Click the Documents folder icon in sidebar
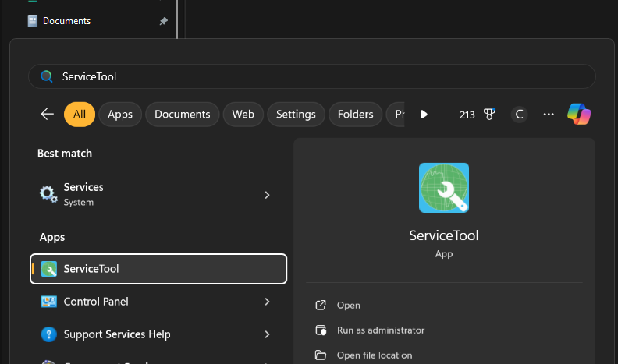 click(32, 21)
